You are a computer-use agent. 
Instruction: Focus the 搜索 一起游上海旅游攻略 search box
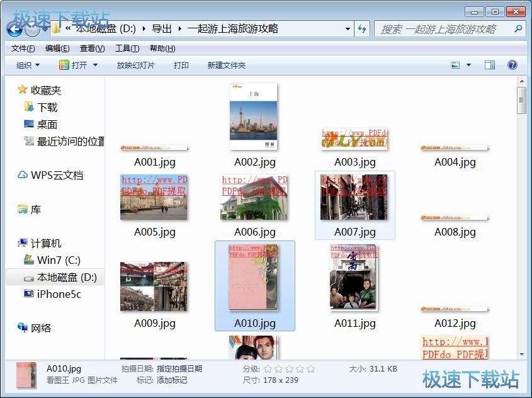click(x=444, y=29)
